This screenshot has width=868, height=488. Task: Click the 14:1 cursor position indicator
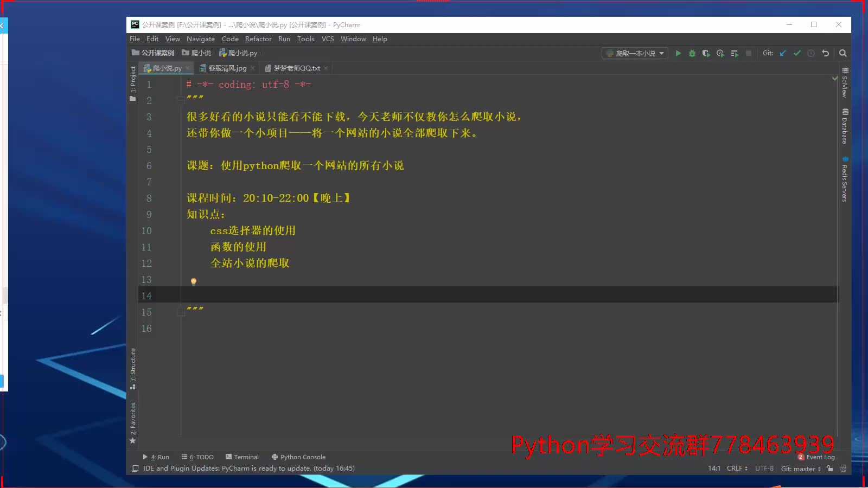[714, 468]
